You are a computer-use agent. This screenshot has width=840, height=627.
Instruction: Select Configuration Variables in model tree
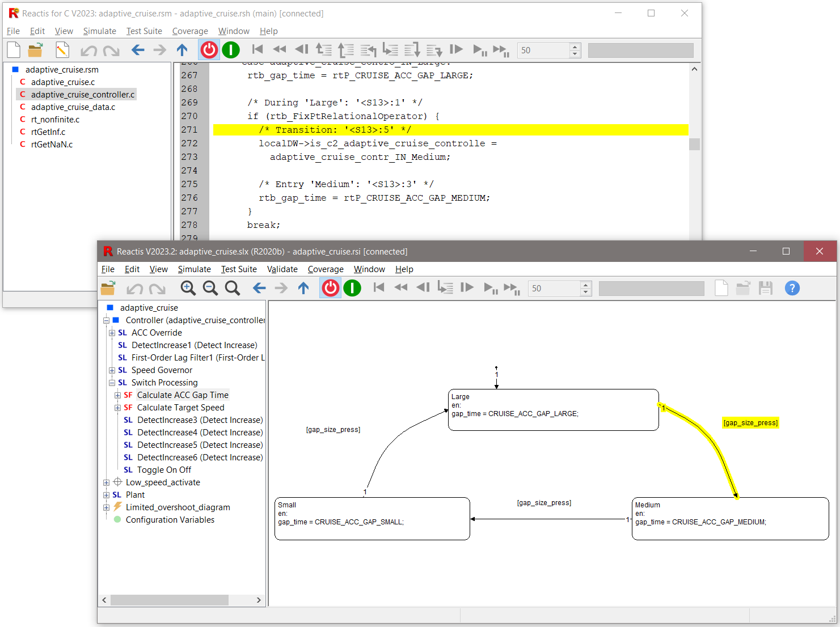(170, 520)
